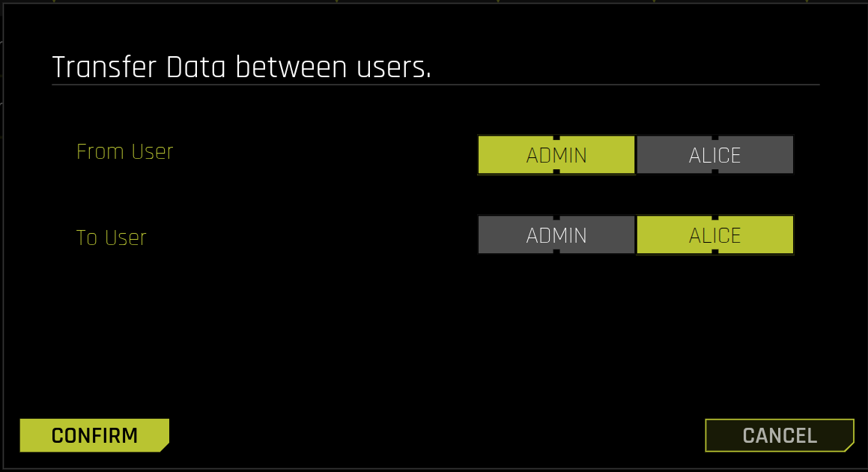Click the grey ADMIN segment in To User

coord(556,235)
